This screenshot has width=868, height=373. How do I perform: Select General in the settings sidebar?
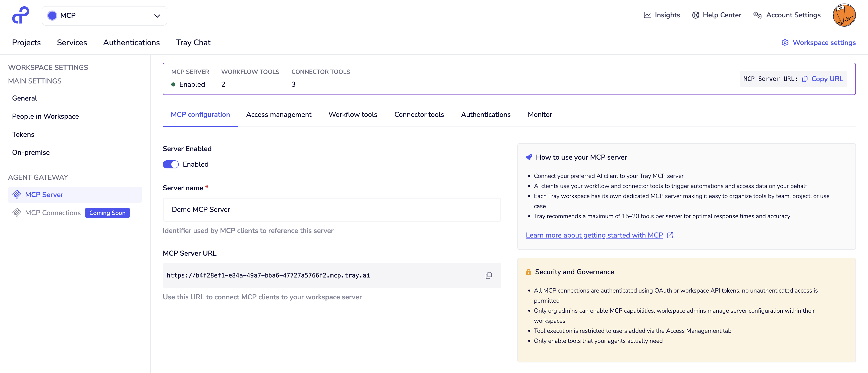(x=25, y=98)
